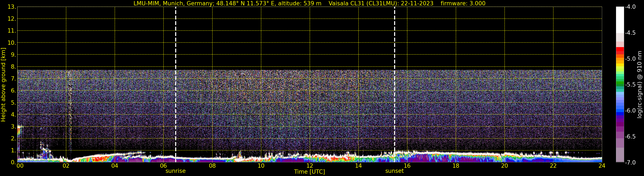
Task: Click the -4.5 colorbar tick label
Action: (x=630, y=33)
